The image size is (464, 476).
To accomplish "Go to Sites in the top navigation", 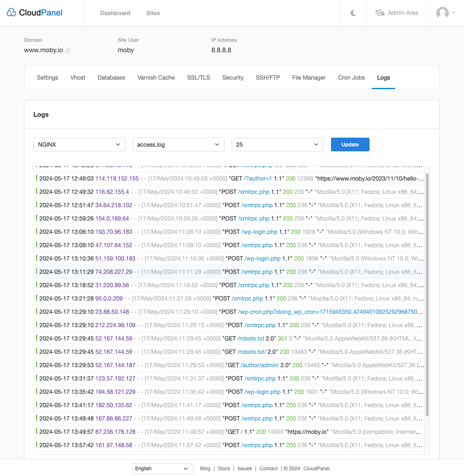I will coord(153,13).
